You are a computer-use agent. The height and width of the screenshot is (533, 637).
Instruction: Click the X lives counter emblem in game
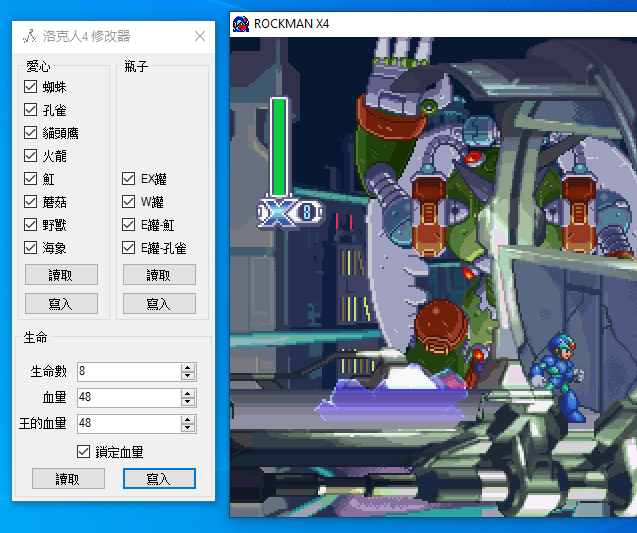(290, 212)
